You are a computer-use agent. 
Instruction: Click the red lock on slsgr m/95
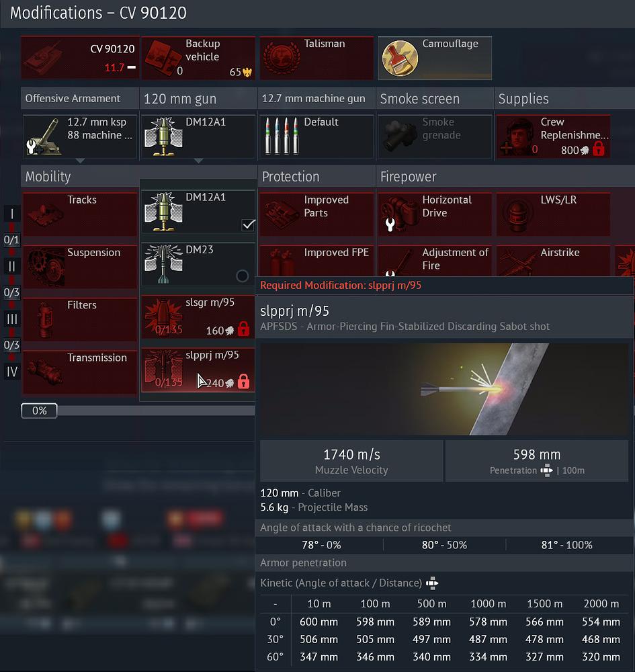point(243,329)
